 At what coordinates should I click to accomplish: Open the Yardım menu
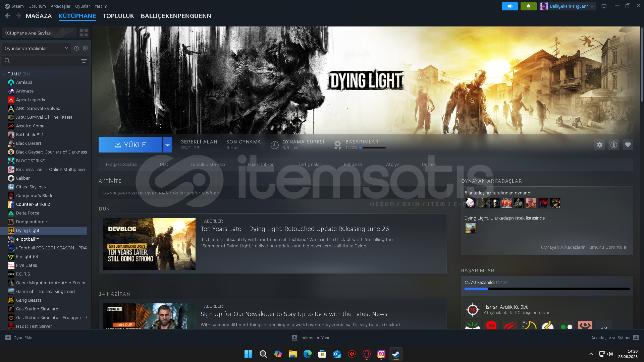click(x=101, y=6)
